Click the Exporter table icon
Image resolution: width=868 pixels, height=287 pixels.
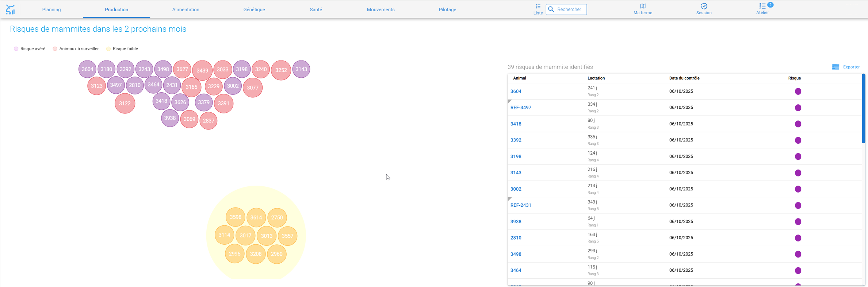click(836, 67)
